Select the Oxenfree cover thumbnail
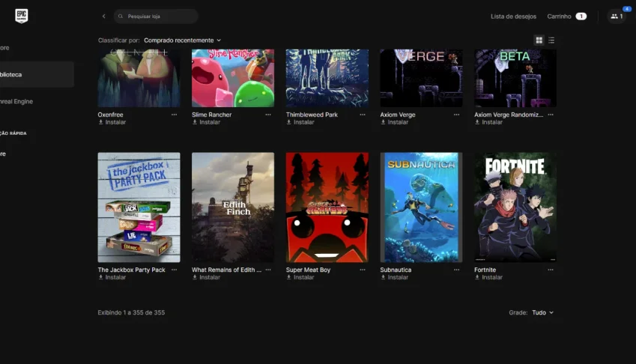The image size is (636, 364). [x=139, y=78]
